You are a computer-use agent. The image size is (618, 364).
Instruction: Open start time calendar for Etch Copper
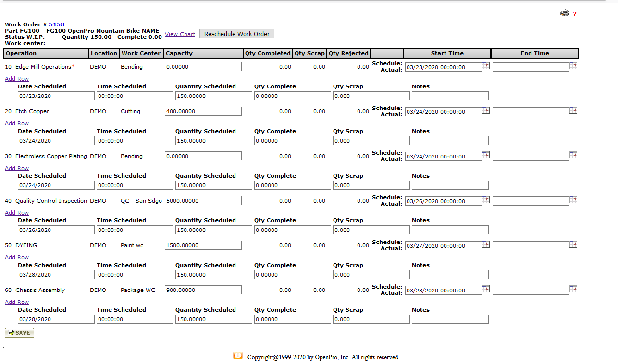(x=486, y=110)
